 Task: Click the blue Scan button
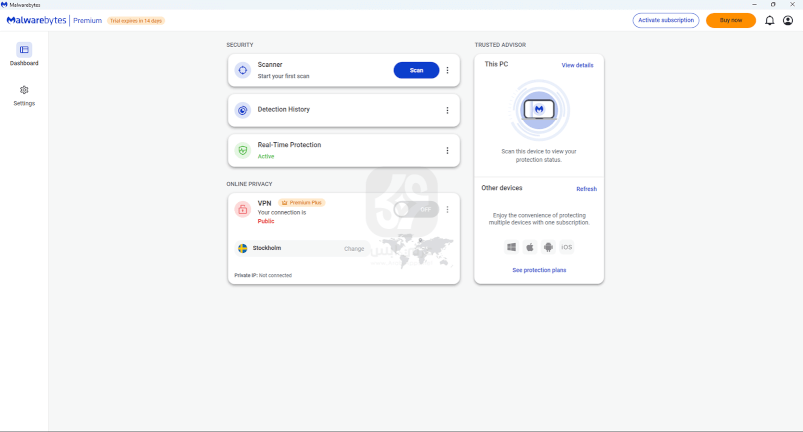416,70
